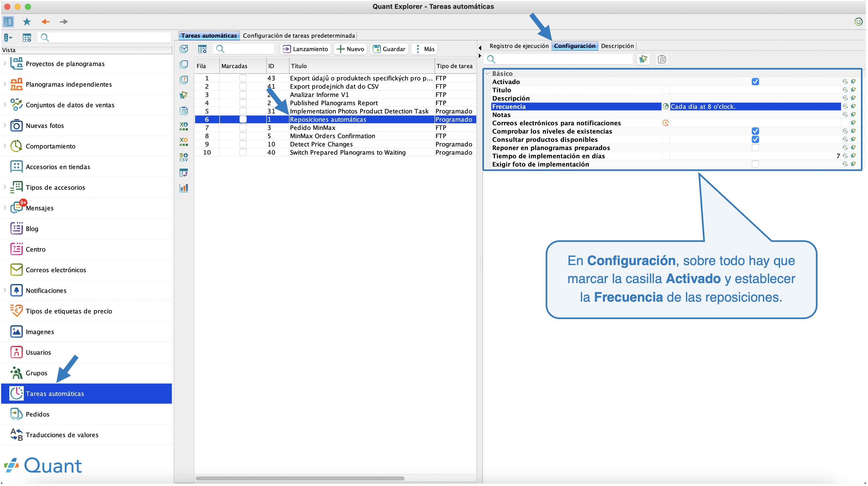Toggle the Activado checkbox
Viewport: 868px width, 486px height.
755,82
